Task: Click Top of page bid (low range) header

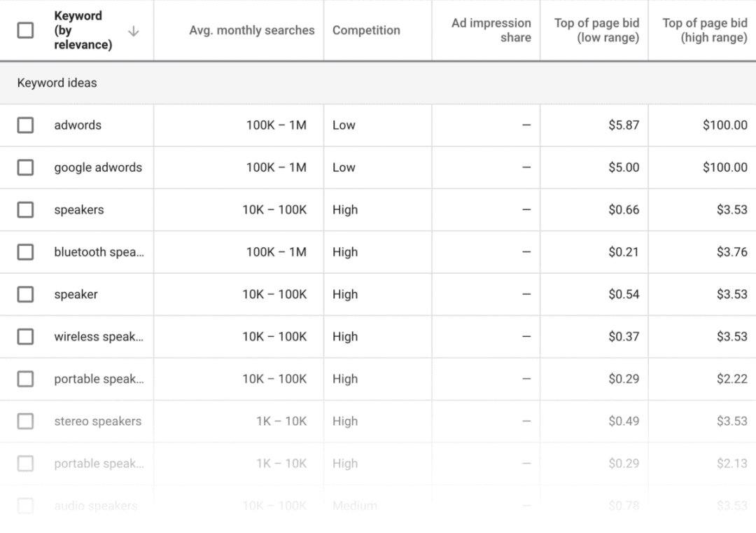Action: 596,30
